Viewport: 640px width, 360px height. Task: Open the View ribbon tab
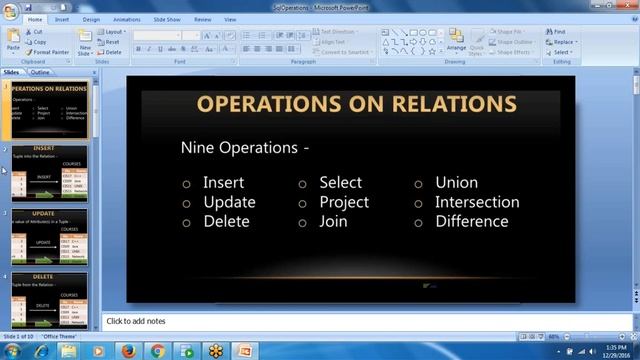pyautogui.click(x=230, y=20)
